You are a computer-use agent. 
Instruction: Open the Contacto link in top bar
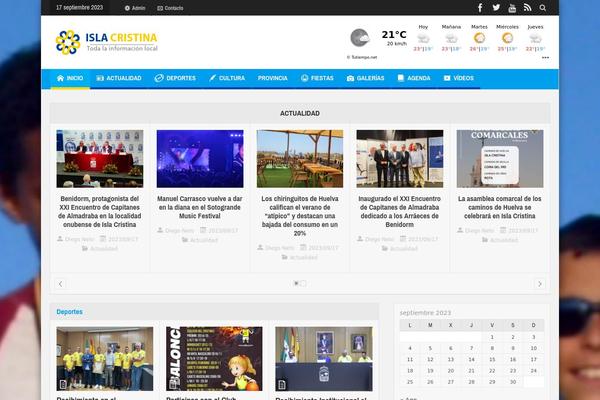tap(170, 8)
